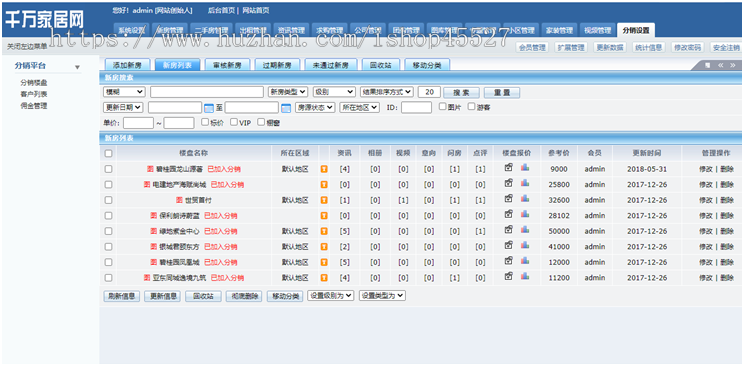This screenshot has width=744, height=366.
Task: Click the orange icon in 碧桂园凤凰城 row
Action: pos(324,262)
